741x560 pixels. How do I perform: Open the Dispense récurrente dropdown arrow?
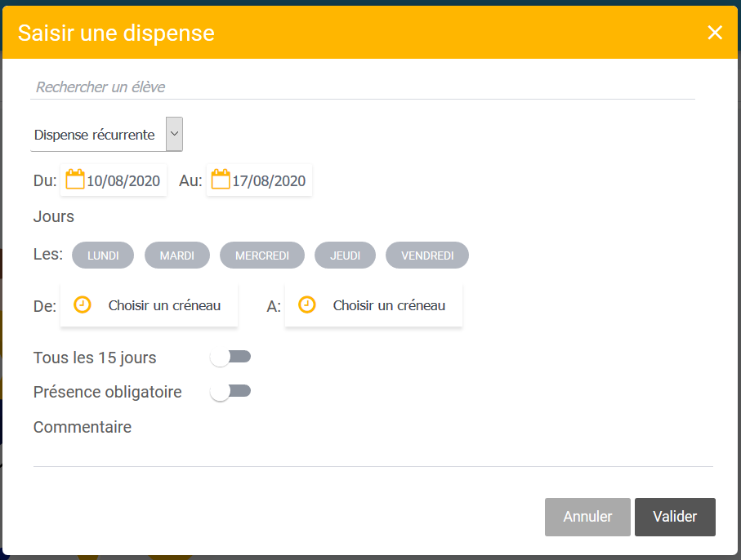tap(174, 134)
